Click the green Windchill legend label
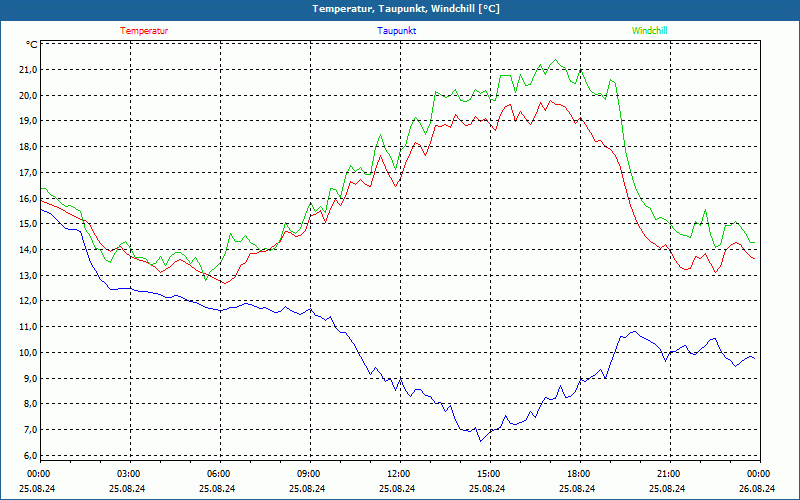The image size is (800, 500). tap(649, 31)
